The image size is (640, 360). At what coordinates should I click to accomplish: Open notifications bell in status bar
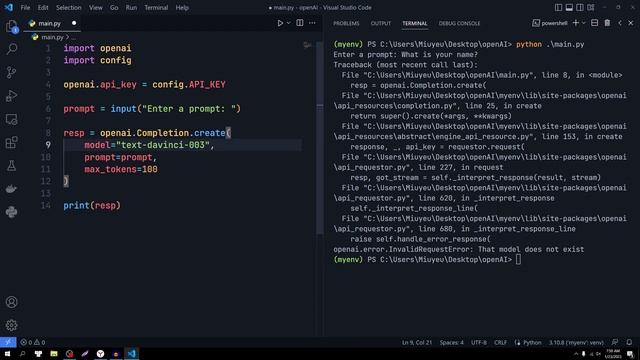point(629,342)
